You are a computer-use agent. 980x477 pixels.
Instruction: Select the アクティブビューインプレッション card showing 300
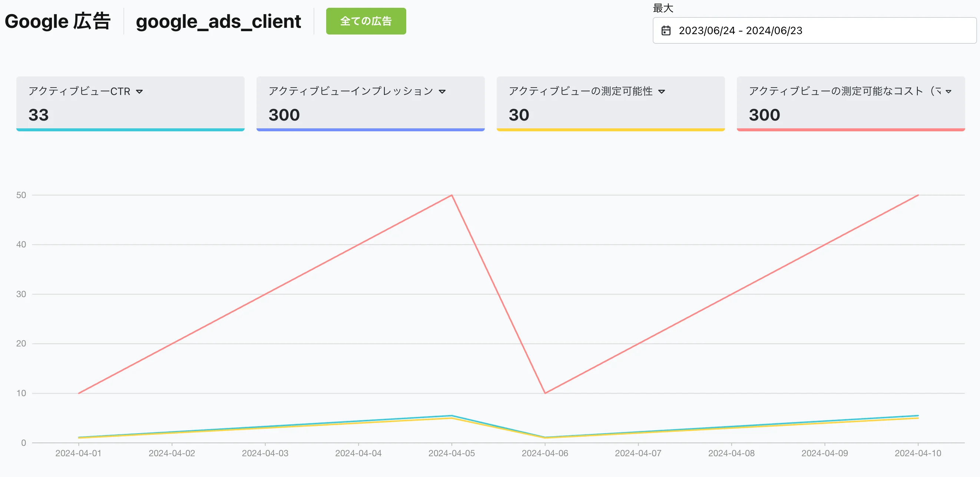[x=370, y=109]
